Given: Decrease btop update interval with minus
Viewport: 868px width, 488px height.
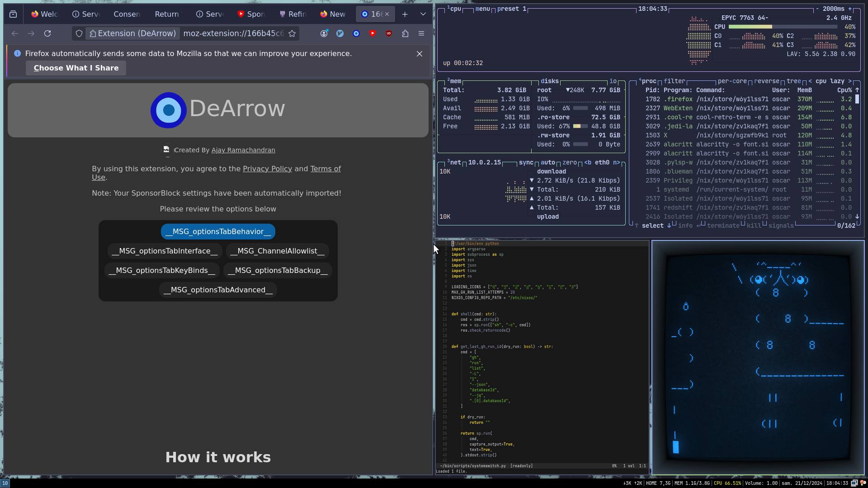Looking at the screenshot, I should click(x=817, y=9).
